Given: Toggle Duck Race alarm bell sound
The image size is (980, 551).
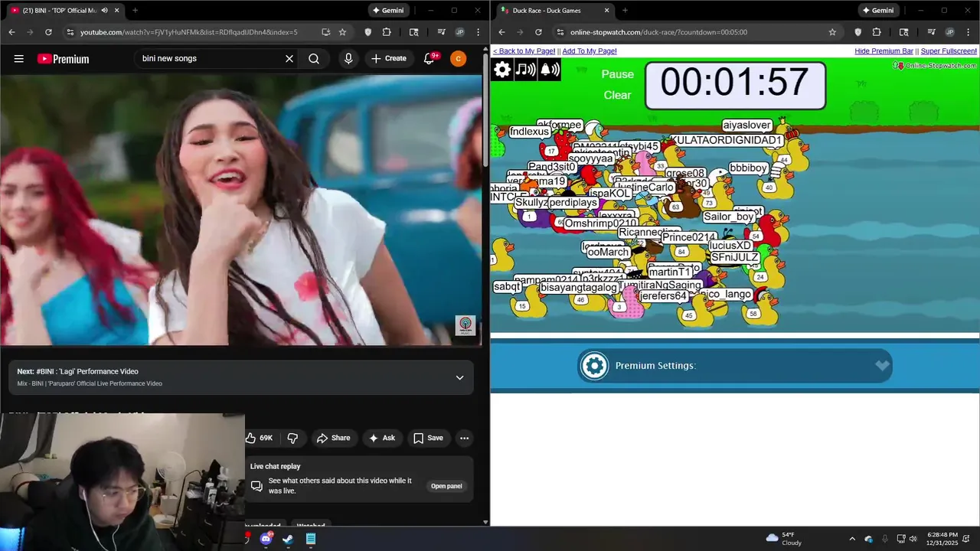Looking at the screenshot, I should [x=550, y=70].
